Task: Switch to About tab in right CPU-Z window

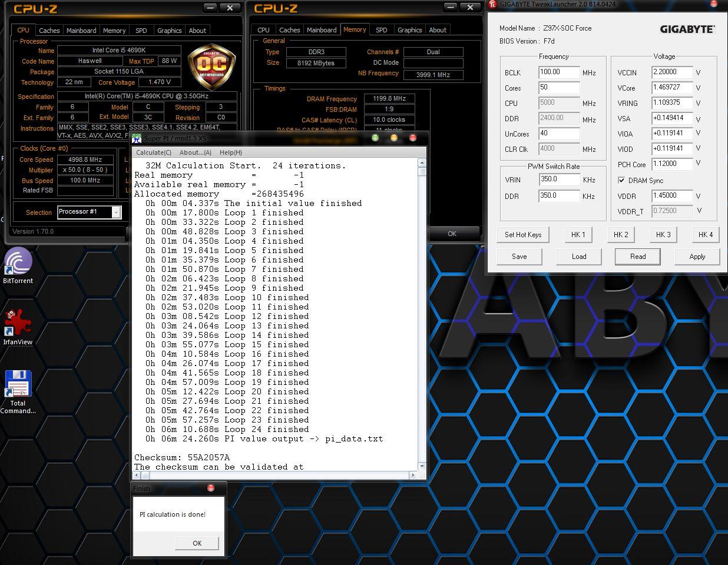Action: 438,30
